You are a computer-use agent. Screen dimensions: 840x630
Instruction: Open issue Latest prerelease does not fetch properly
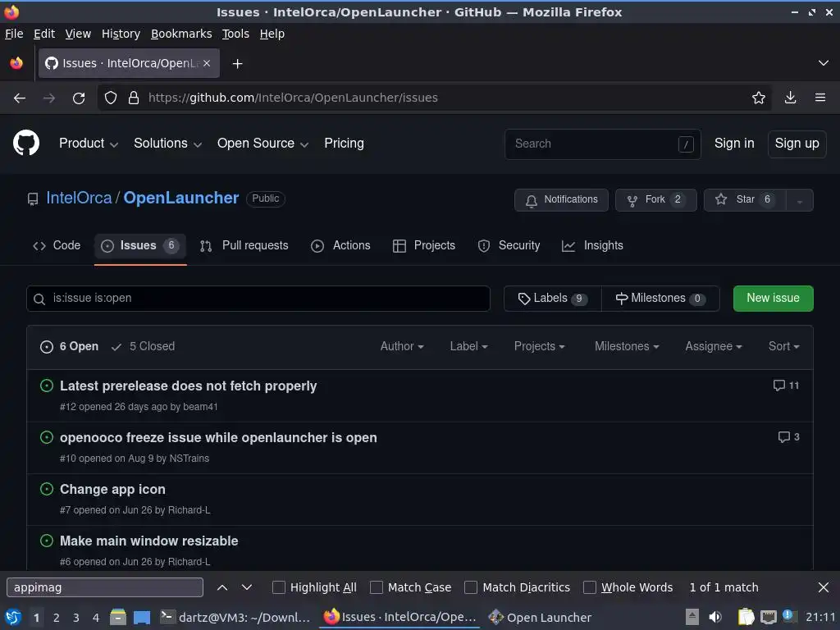click(188, 386)
